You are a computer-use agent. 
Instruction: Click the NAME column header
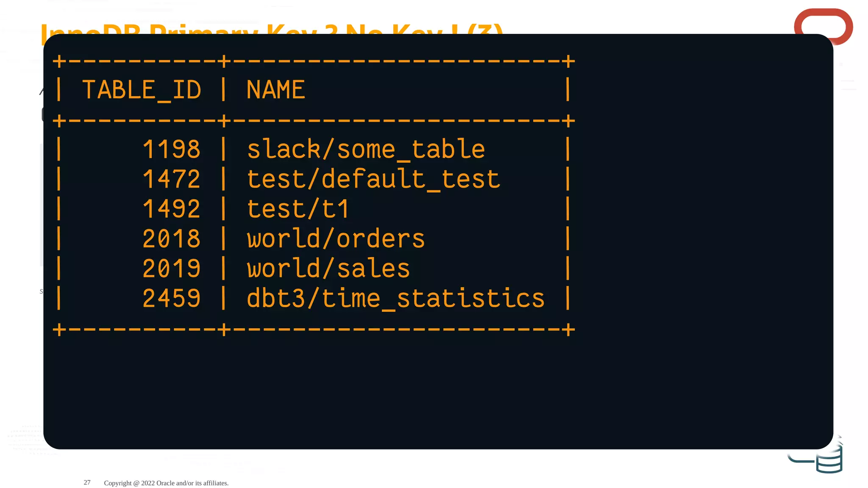276,90
